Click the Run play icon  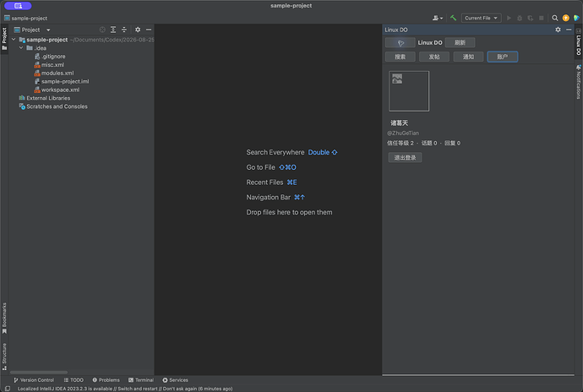509,18
